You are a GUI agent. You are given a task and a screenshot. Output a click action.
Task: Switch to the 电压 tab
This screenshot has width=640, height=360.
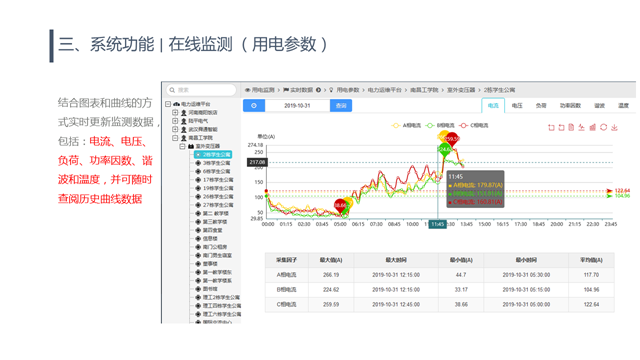click(517, 105)
